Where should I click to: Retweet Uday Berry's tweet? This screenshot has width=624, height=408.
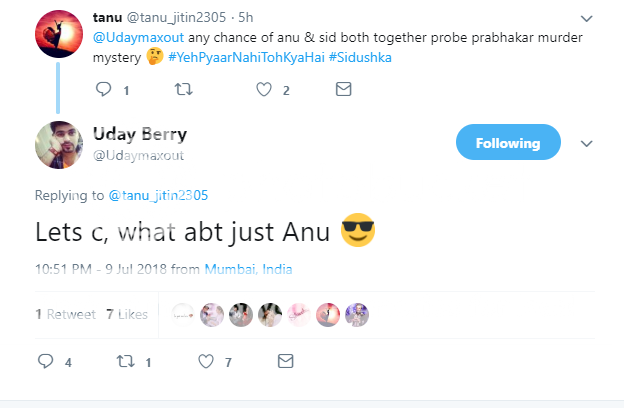125,361
